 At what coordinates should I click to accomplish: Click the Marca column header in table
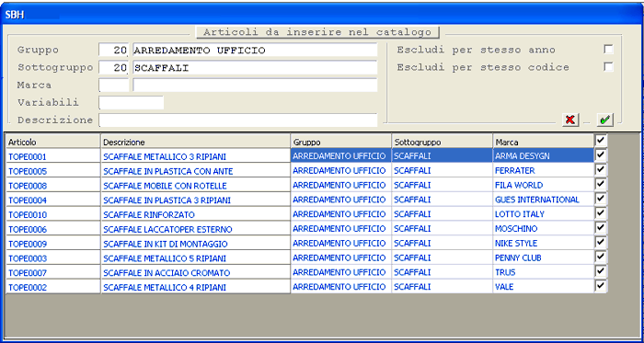click(x=543, y=142)
